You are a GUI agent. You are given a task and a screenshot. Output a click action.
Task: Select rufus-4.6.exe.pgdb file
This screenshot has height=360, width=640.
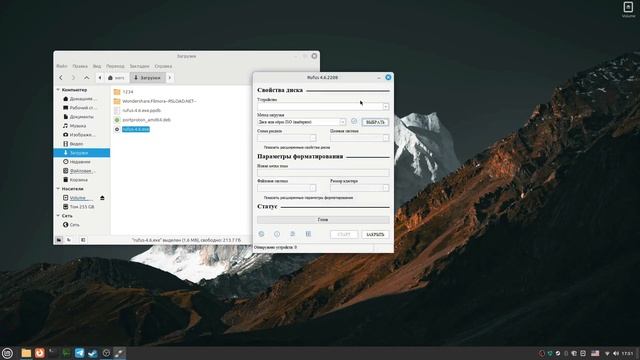point(141,111)
